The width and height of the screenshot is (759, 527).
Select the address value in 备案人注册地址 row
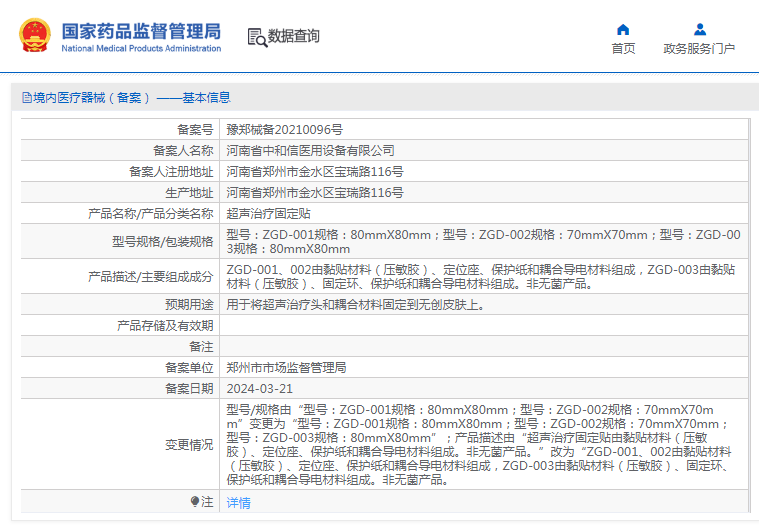coord(315,172)
